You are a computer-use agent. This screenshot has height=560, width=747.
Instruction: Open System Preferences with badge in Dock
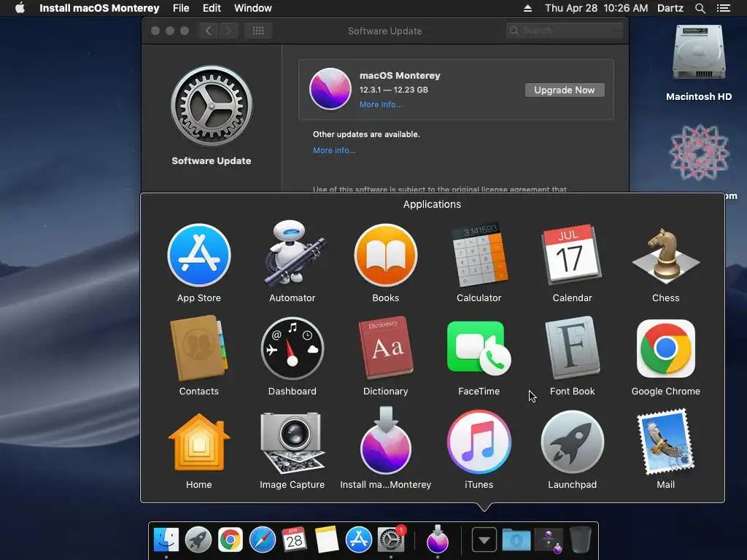[391, 540]
